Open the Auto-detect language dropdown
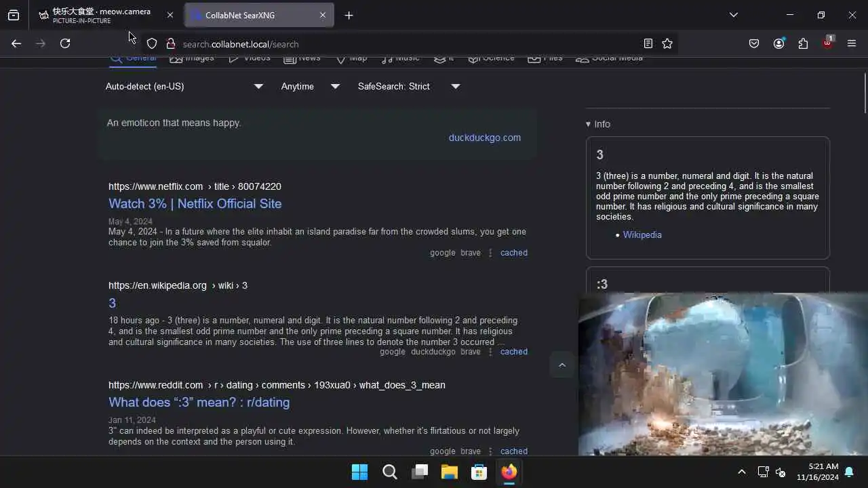This screenshot has height=488, width=868. click(184, 86)
